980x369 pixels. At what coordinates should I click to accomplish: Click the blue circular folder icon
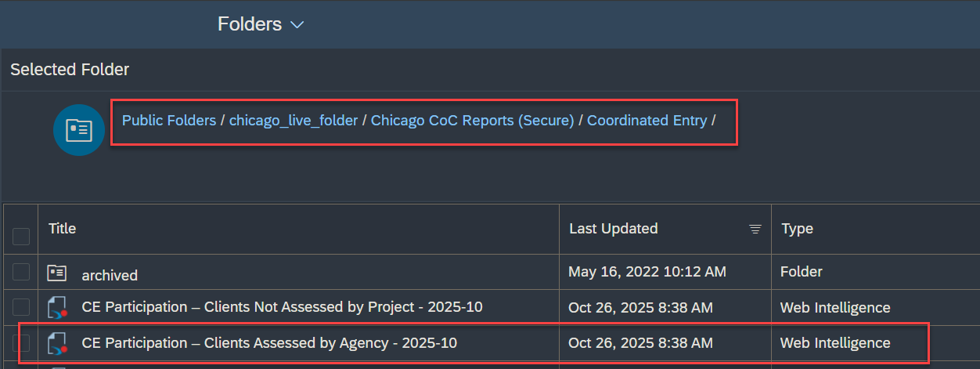(x=79, y=129)
